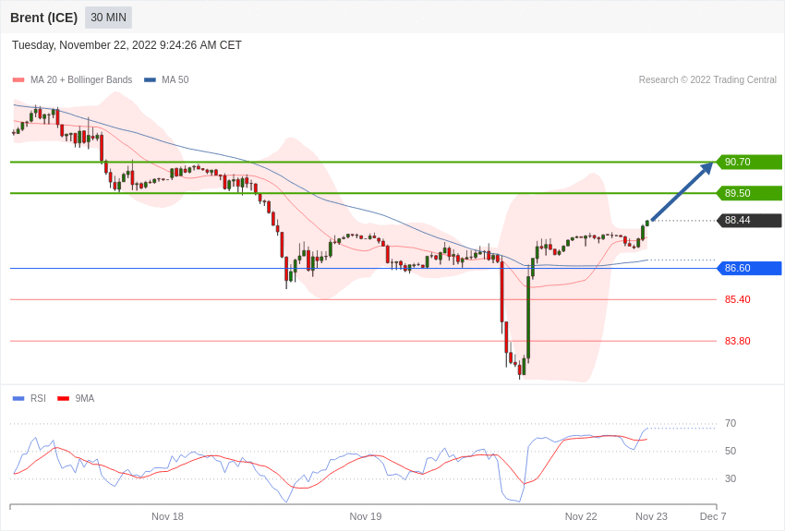
Task: Click the 88.44 current price label
Action: click(x=750, y=220)
